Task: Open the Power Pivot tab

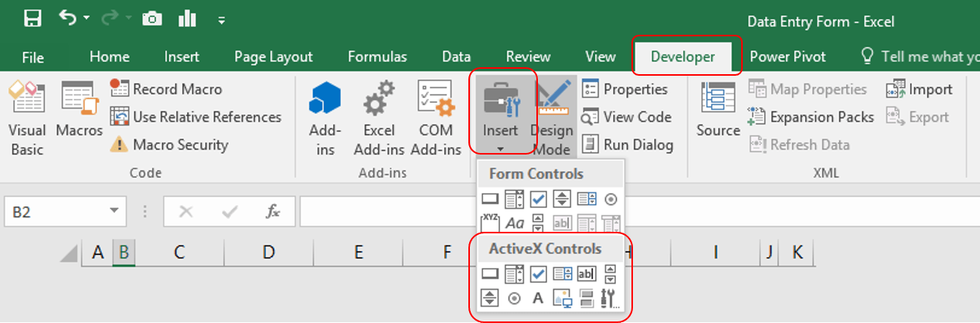Action: 788,56
